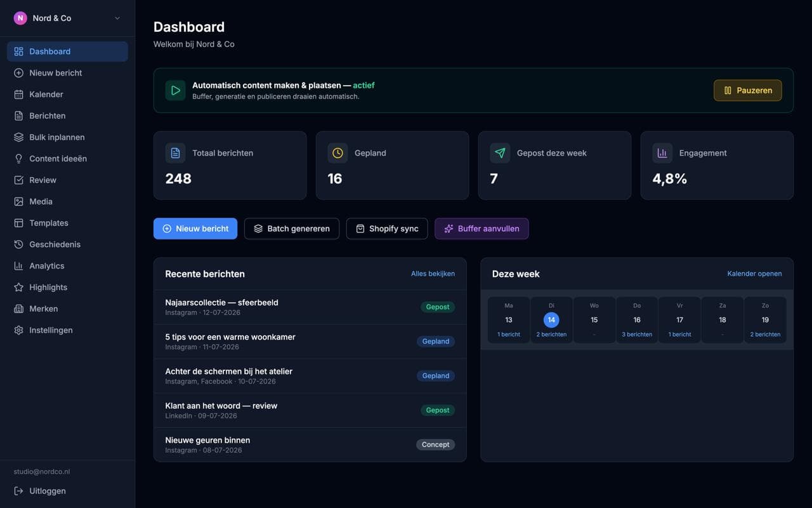Navigate to Content ideeën
The image size is (812, 508).
pos(67,159)
